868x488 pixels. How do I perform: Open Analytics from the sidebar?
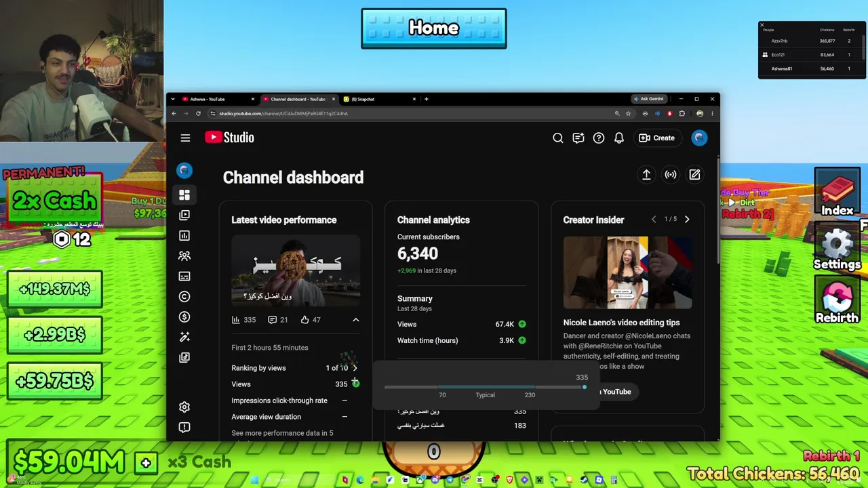[184, 236]
